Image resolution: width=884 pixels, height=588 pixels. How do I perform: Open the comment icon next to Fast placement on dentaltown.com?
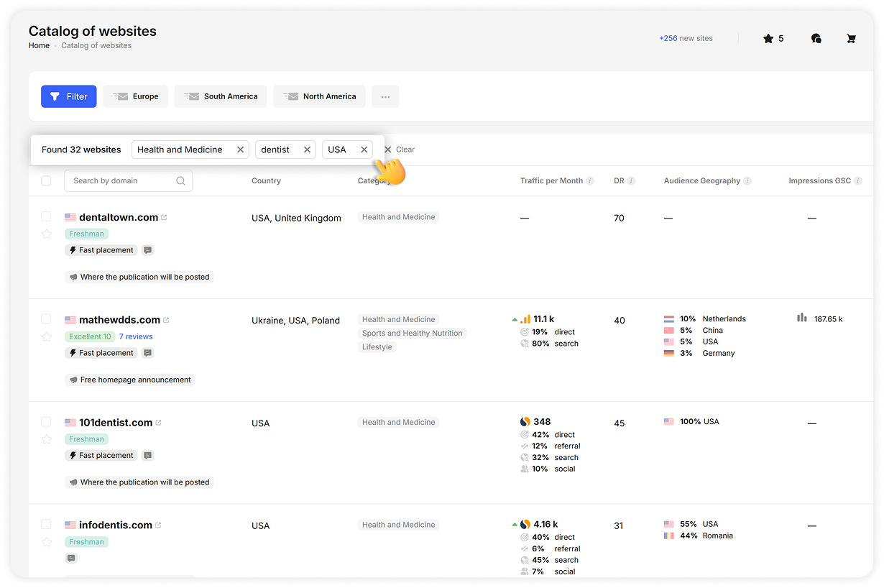pyautogui.click(x=147, y=249)
